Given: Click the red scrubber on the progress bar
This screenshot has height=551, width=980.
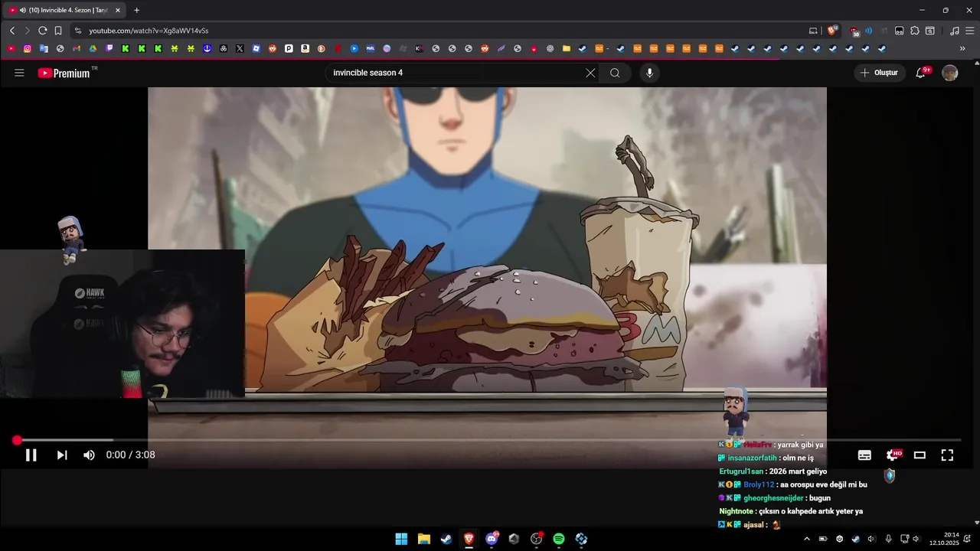Looking at the screenshot, I should pos(17,440).
